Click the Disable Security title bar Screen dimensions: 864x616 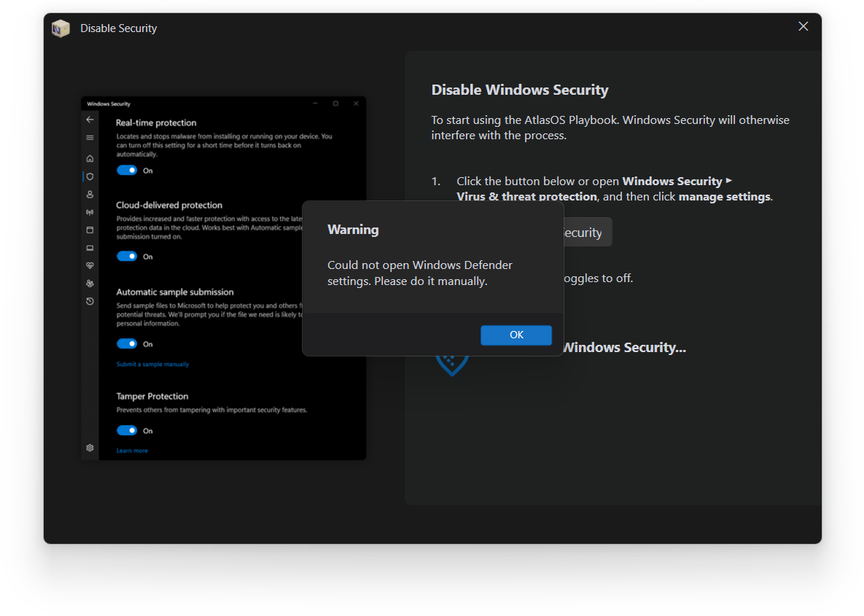click(119, 28)
